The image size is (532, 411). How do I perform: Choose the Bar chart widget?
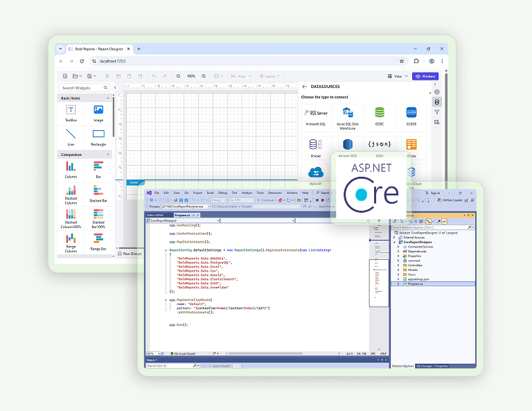pyautogui.click(x=98, y=170)
